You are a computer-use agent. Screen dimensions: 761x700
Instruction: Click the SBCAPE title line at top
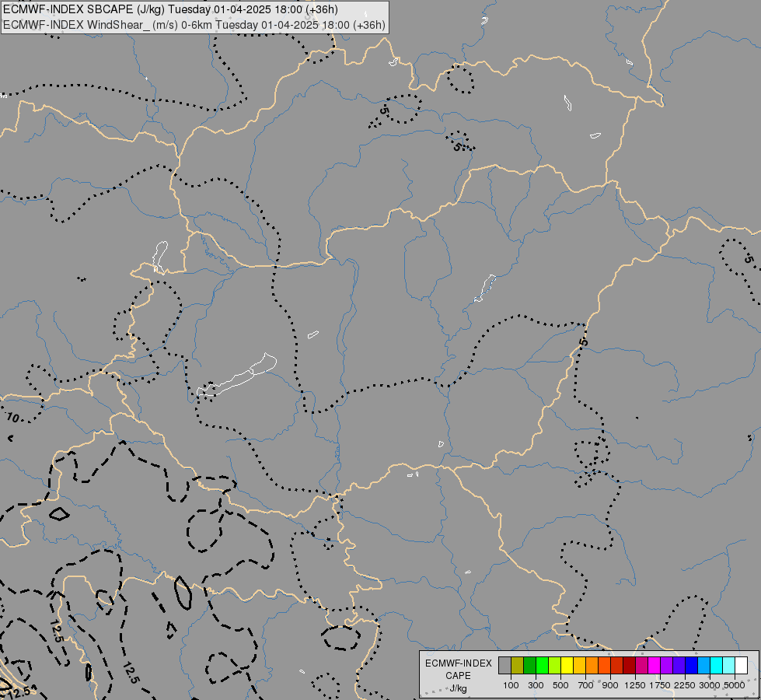click(170, 9)
